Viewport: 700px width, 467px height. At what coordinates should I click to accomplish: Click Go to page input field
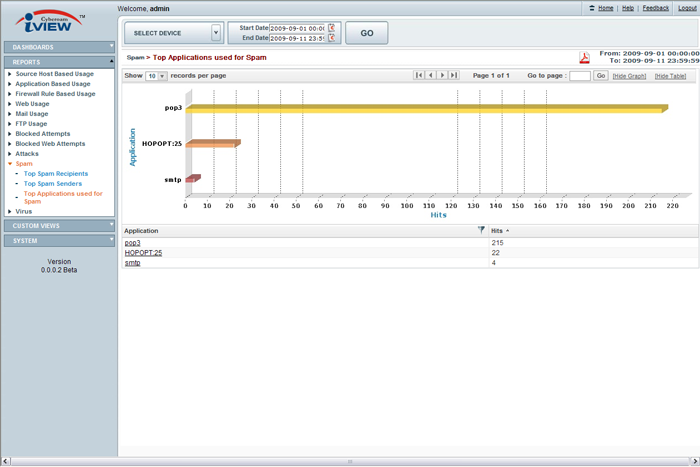(580, 76)
